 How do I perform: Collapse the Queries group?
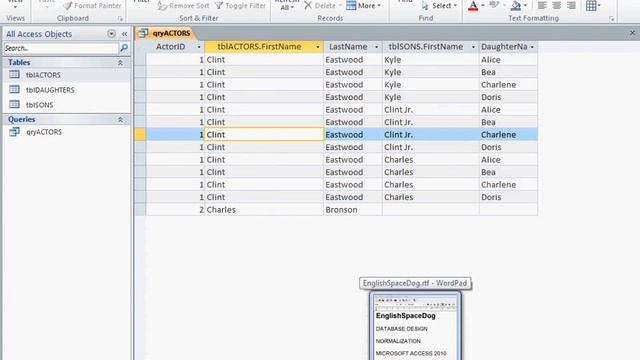[x=120, y=120]
